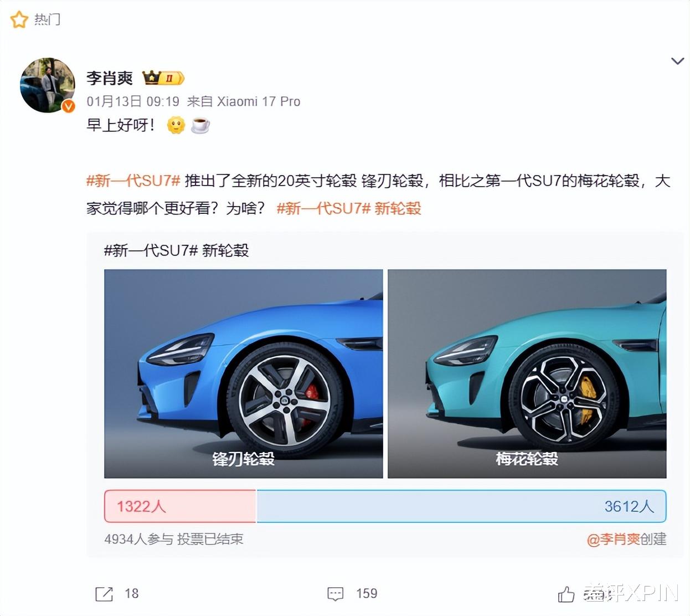Click the repost share icon
Image resolution: width=690 pixels, height=616 pixels.
tap(104, 594)
